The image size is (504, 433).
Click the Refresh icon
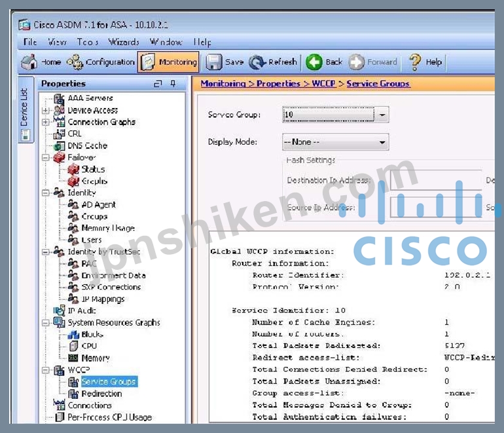[x=257, y=62]
